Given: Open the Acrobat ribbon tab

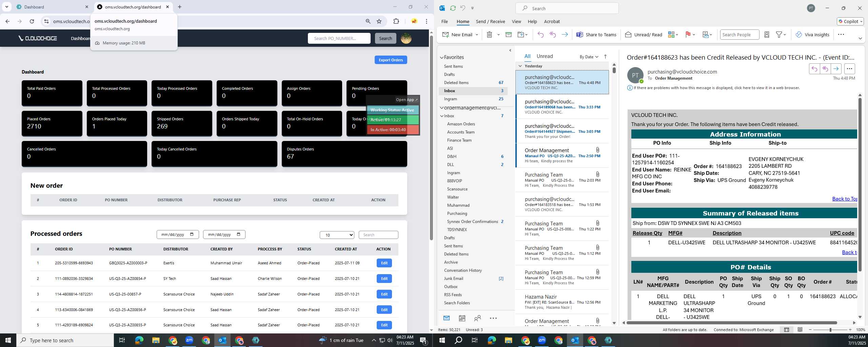Looking at the screenshot, I should [552, 21].
